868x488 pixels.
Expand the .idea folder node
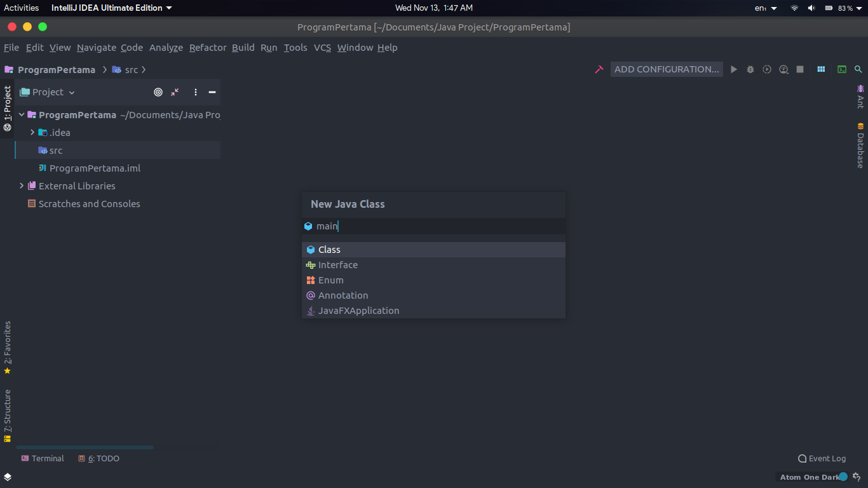[x=32, y=132]
